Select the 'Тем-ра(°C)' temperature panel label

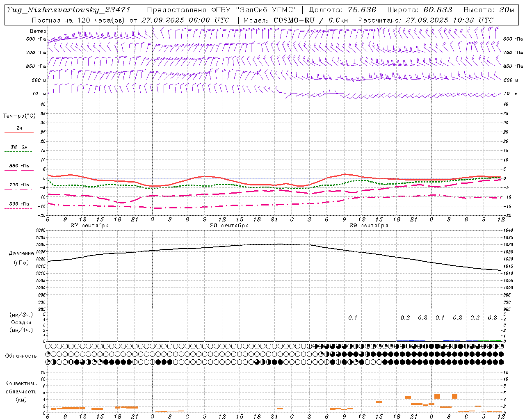pos(19,116)
